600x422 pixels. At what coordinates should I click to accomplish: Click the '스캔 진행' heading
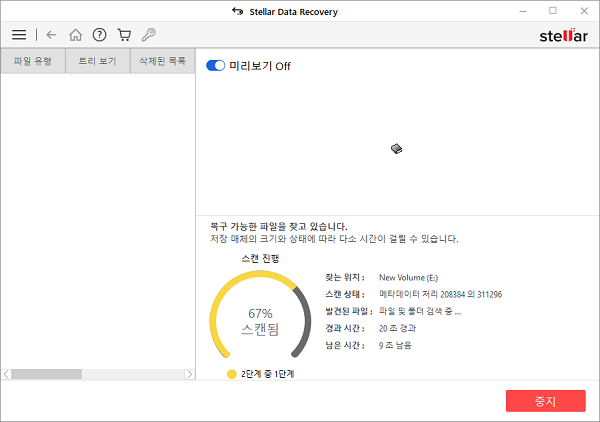[x=260, y=259]
